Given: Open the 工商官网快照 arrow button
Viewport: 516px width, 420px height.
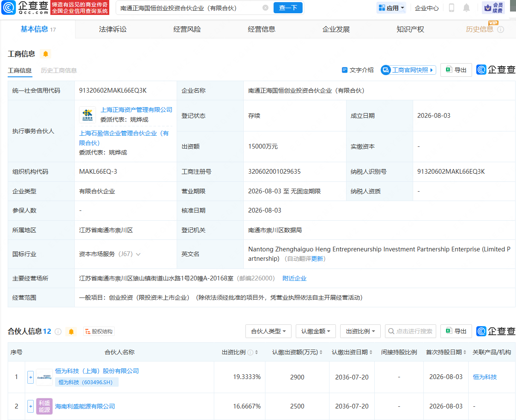Looking at the screenshot, I should (x=408, y=70).
